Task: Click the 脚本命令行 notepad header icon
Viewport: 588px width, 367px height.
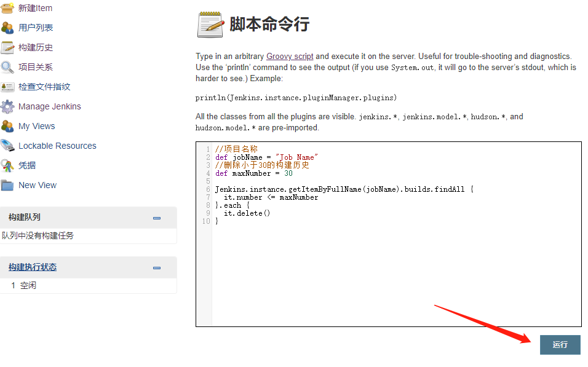Action: coord(210,25)
